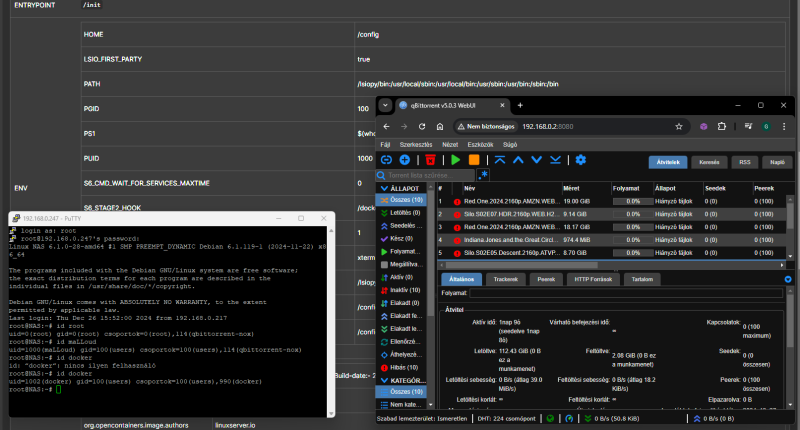Click the 0.0% progress bar of the 974.4 MiB torrent

633,240
